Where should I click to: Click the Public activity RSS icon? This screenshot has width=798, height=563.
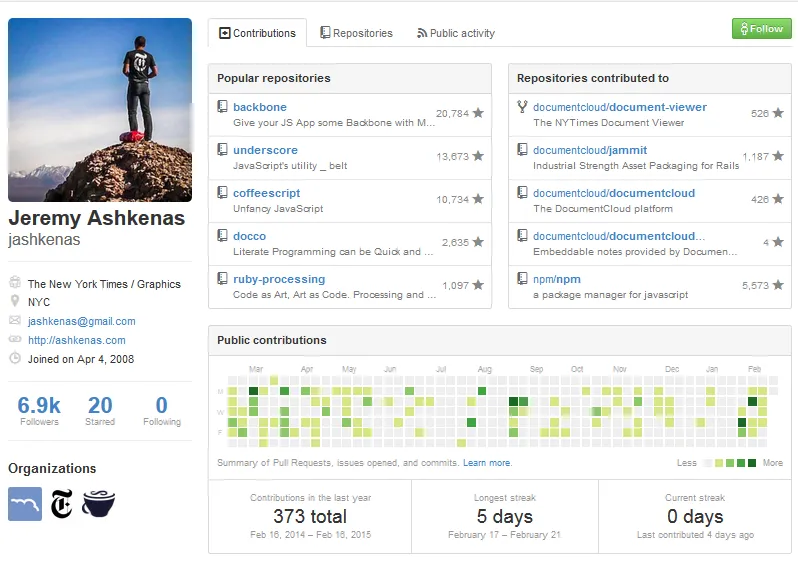422,33
